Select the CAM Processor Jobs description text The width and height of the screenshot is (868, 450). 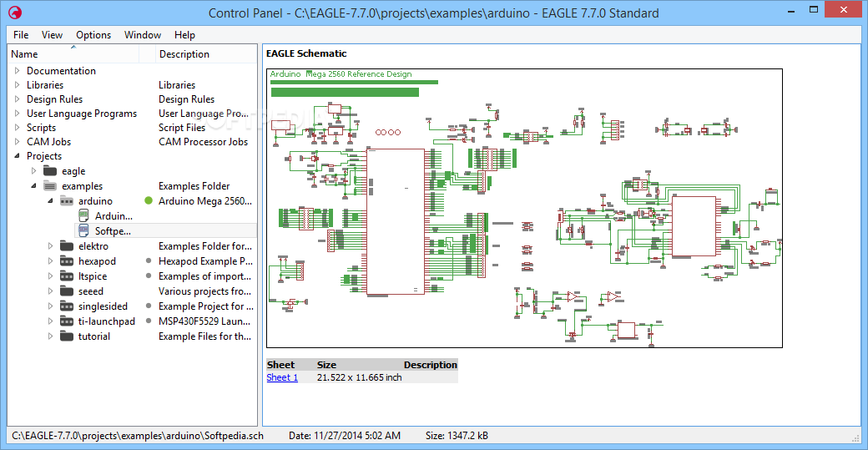(x=203, y=142)
